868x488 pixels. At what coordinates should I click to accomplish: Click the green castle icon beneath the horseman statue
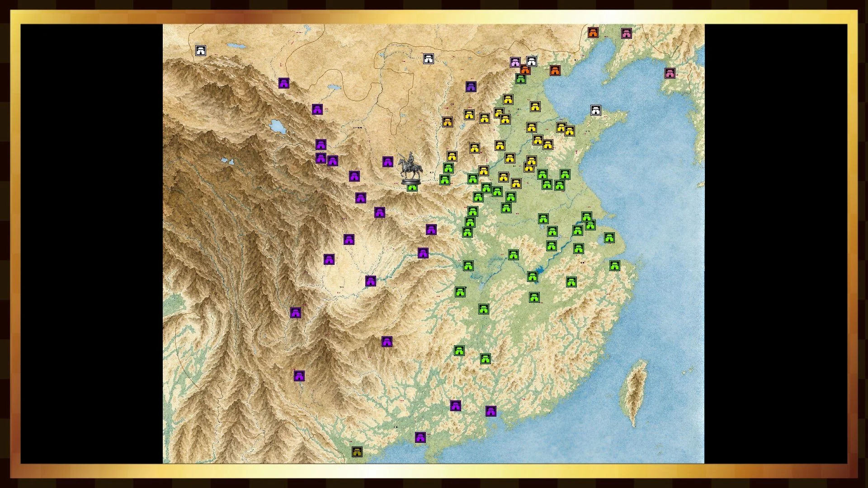[x=412, y=187]
